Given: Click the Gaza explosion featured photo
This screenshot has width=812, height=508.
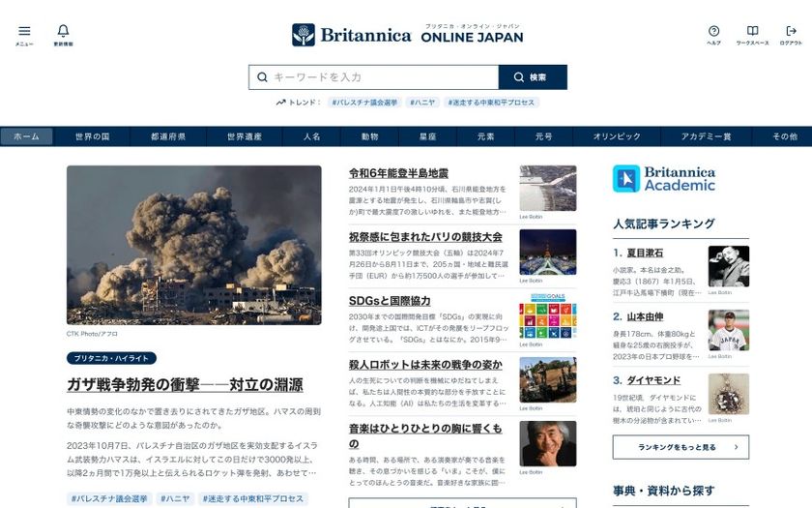Looking at the screenshot, I should (x=193, y=245).
